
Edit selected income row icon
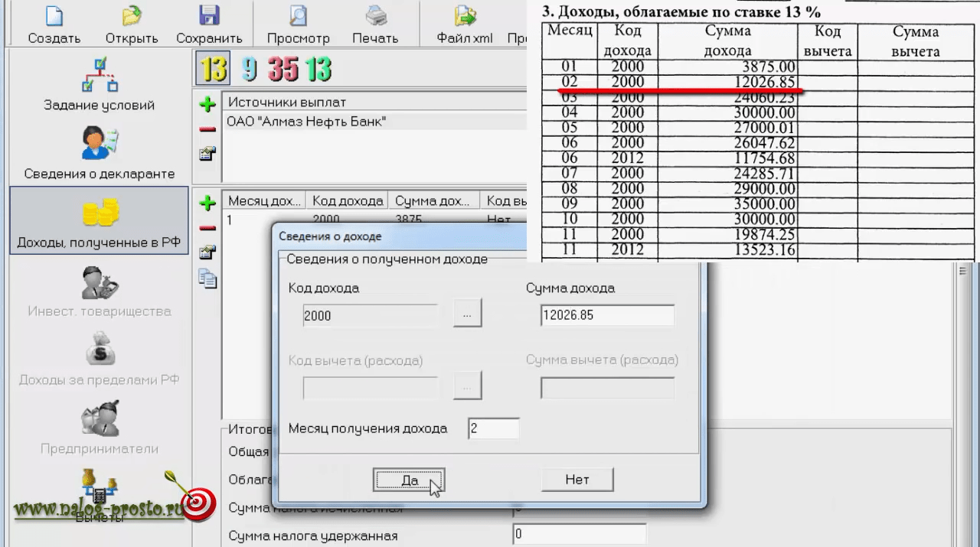click(x=207, y=252)
